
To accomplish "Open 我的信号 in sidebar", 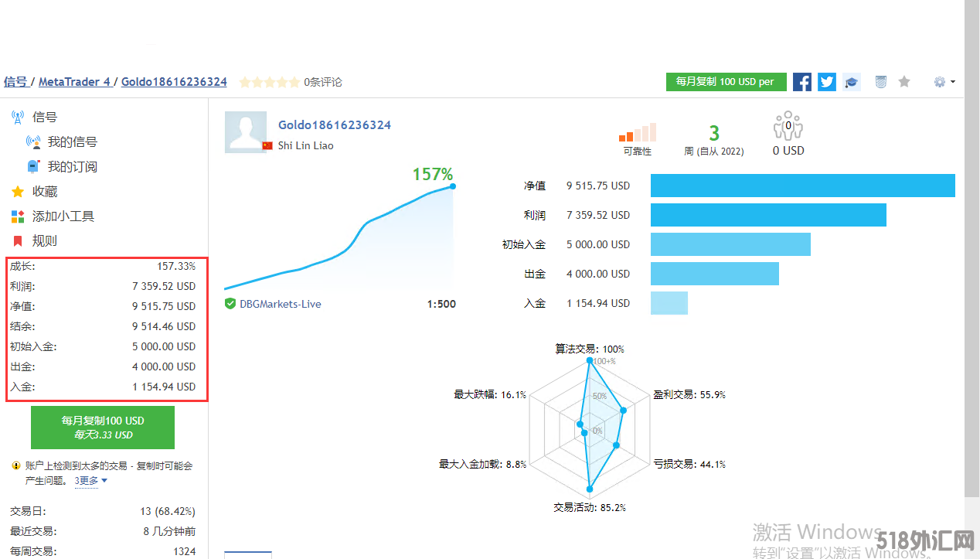I will click(x=72, y=142).
